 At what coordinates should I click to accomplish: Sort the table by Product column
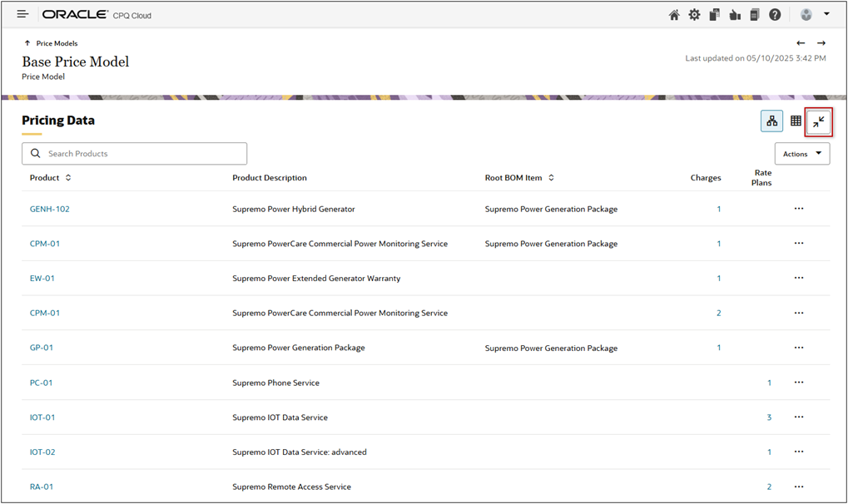68,178
